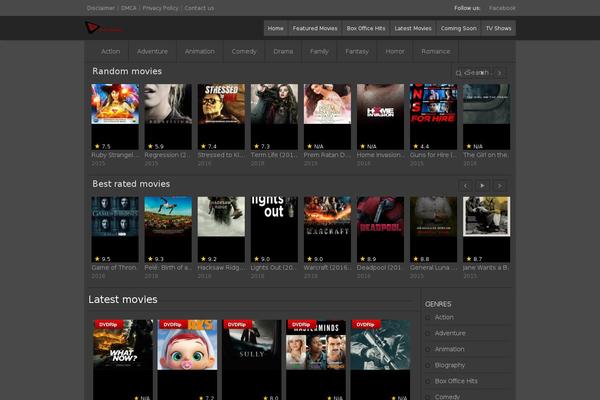Open What Now? latest movie poster
The height and width of the screenshot is (400, 600).
click(x=123, y=360)
